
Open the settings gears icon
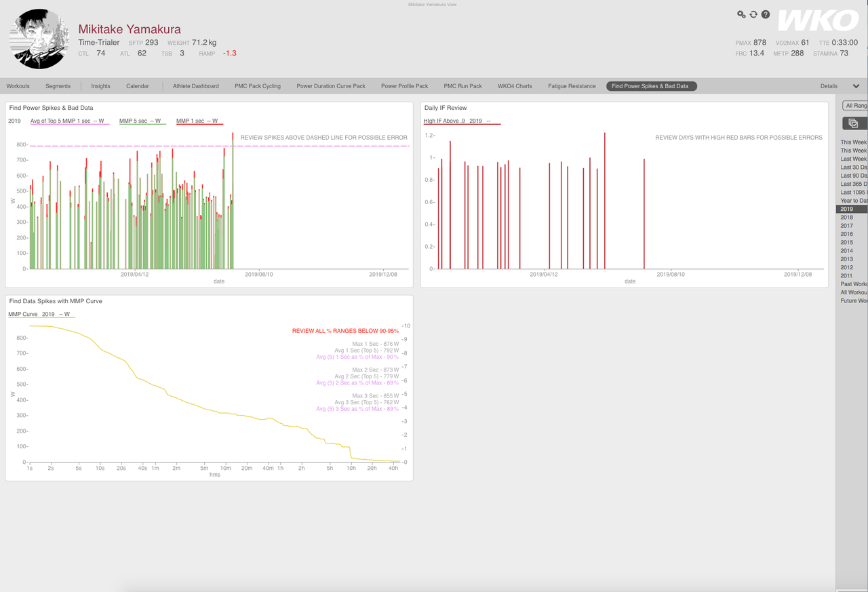[x=741, y=14]
